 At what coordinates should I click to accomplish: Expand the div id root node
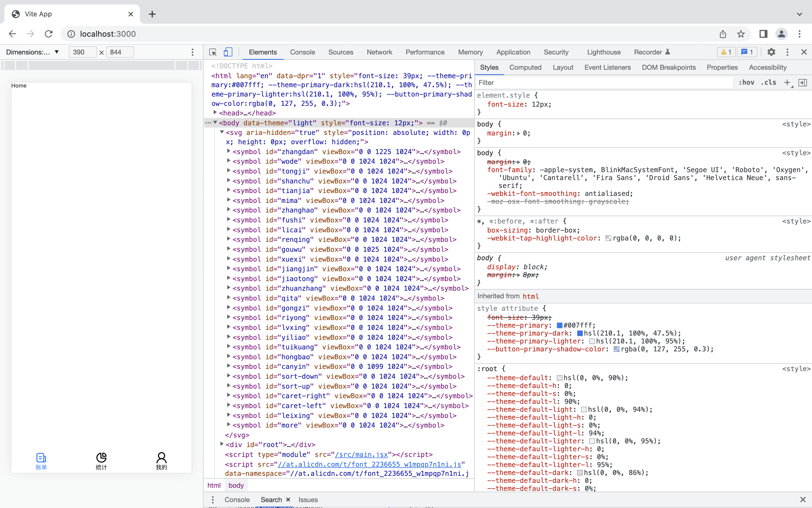pos(222,444)
